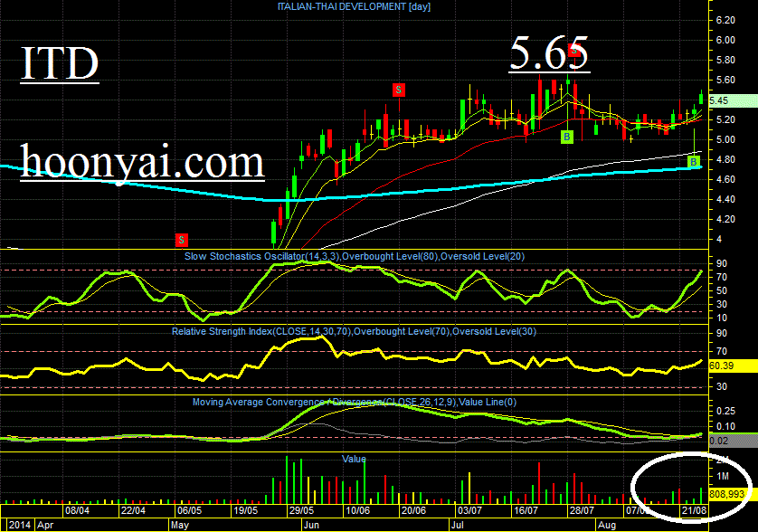This screenshot has width=758, height=532.
Task: Click the 5.80 price axis label
Action: 725,60
